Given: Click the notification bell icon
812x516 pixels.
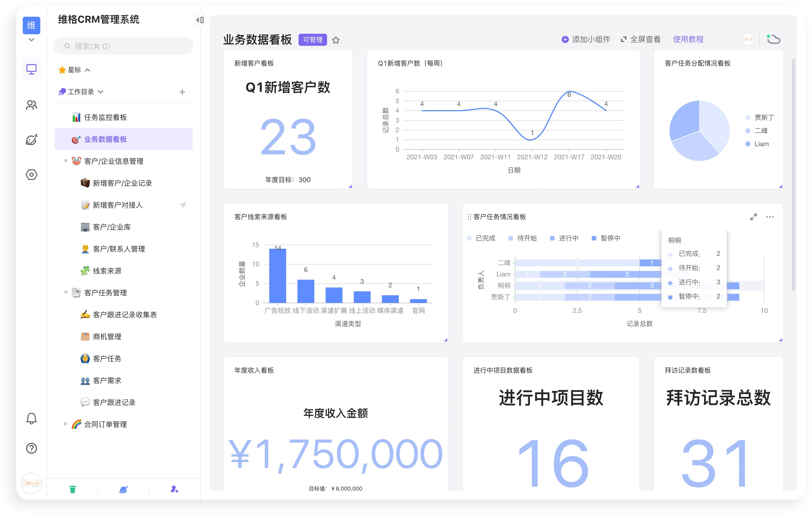Looking at the screenshot, I should pyautogui.click(x=31, y=419).
